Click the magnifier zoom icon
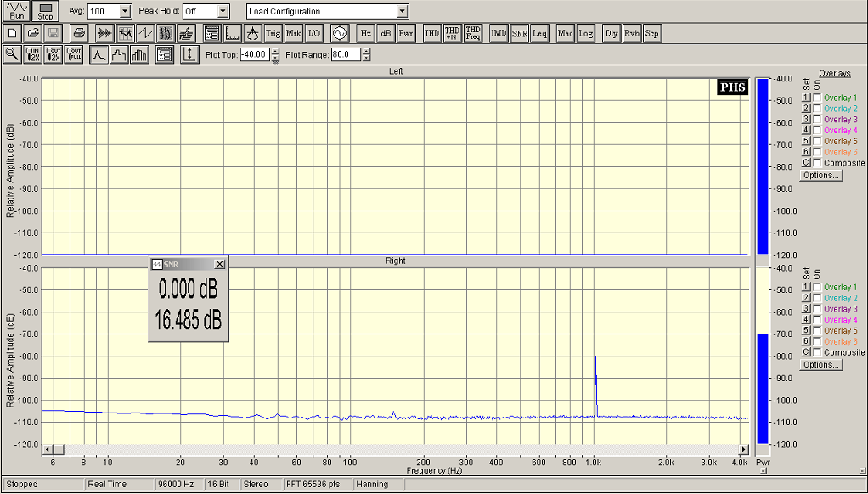The image size is (868, 494). [x=13, y=54]
